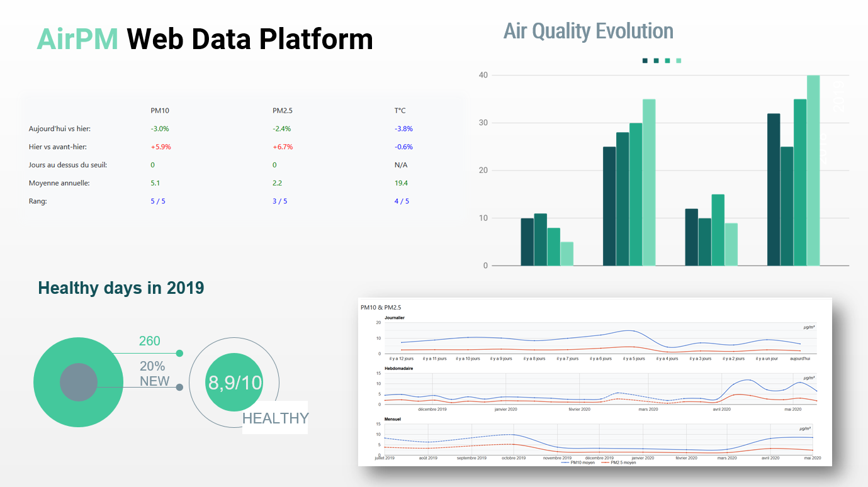
Task: Click the "5 / 5" rank value
Action: [158, 201]
